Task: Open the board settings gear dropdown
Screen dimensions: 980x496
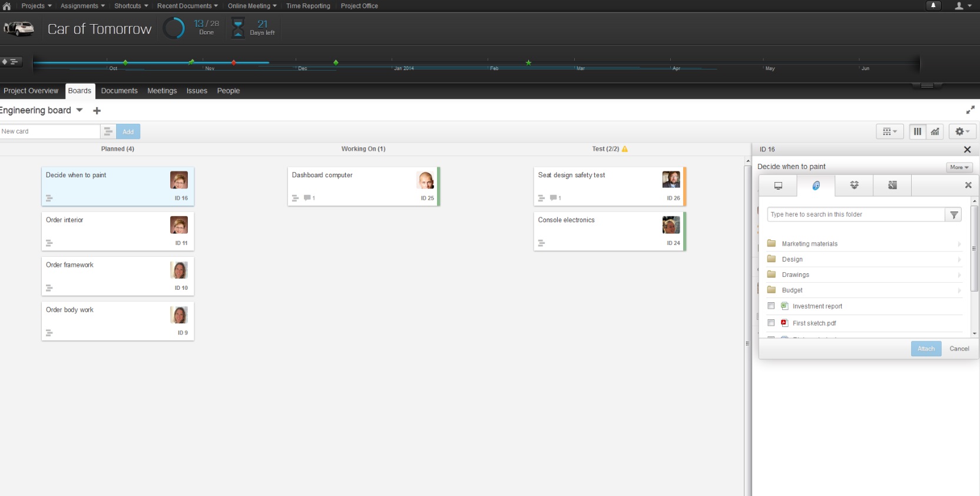Action: [962, 132]
